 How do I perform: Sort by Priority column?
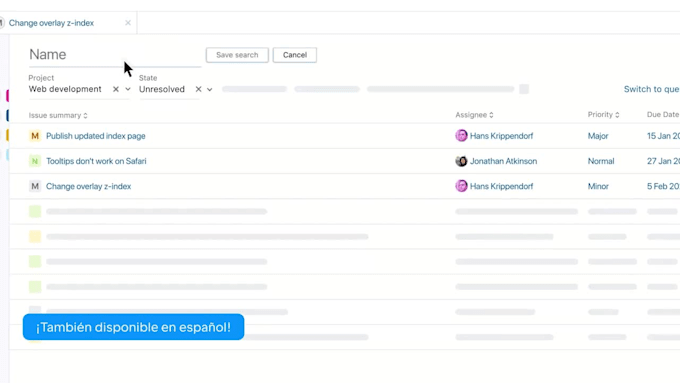604,115
